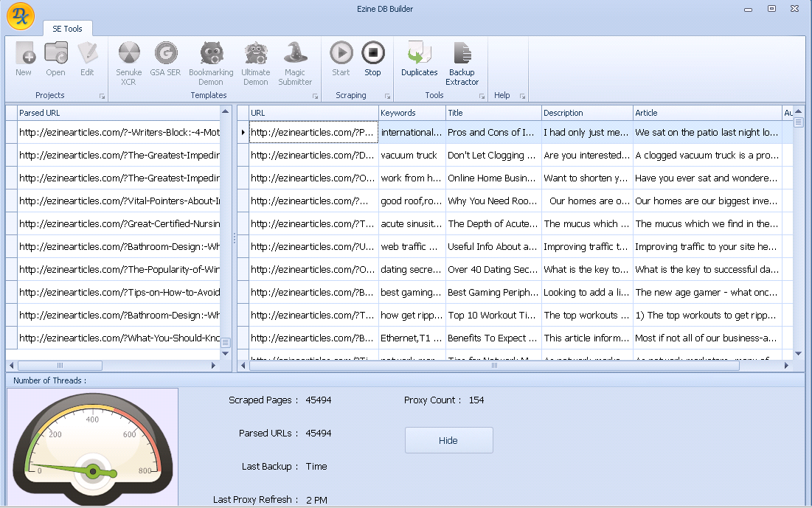The width and height of the screenshot is (812, 508).
Task: Click the articles grid horizontal scrollbar thumb
Action: (x=495, y=366)
